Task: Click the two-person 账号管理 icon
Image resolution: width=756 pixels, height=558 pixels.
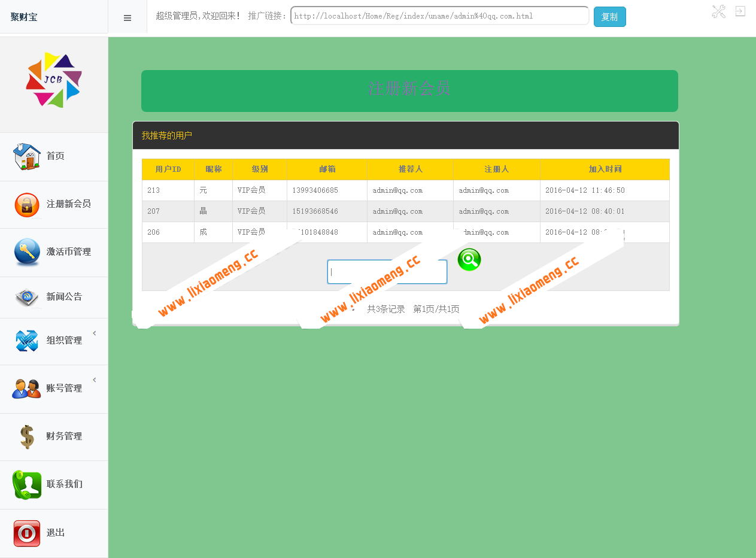Action: (27, 389)
